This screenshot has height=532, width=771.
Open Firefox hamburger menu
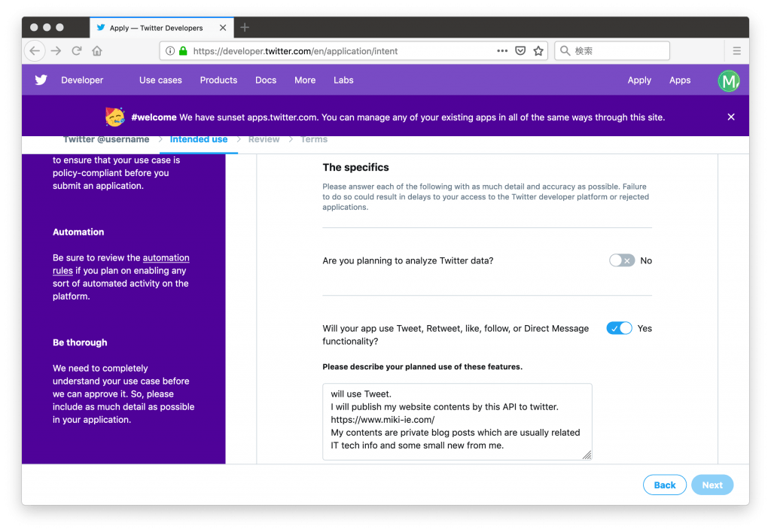(x=736, y=51)
